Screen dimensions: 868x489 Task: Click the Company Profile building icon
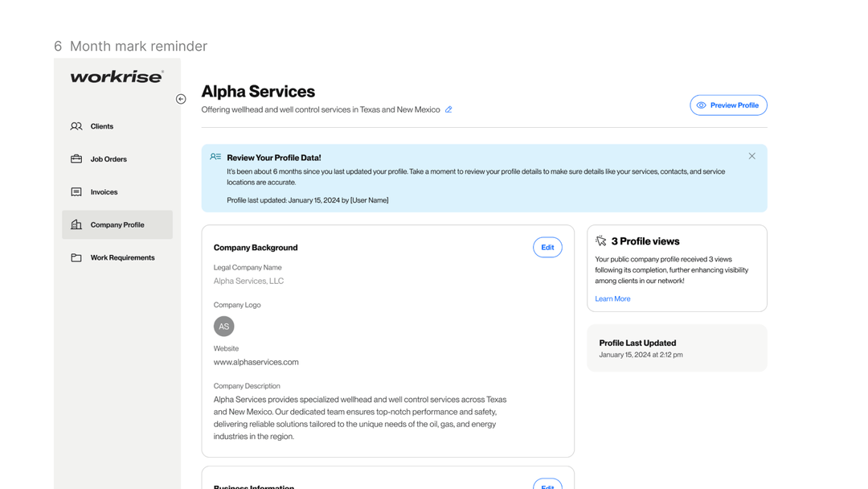click(x=76, y=225)
